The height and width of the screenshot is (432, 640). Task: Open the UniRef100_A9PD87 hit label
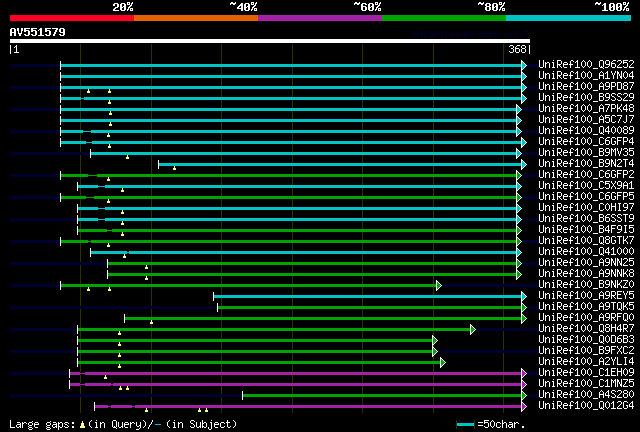[586, 87]
